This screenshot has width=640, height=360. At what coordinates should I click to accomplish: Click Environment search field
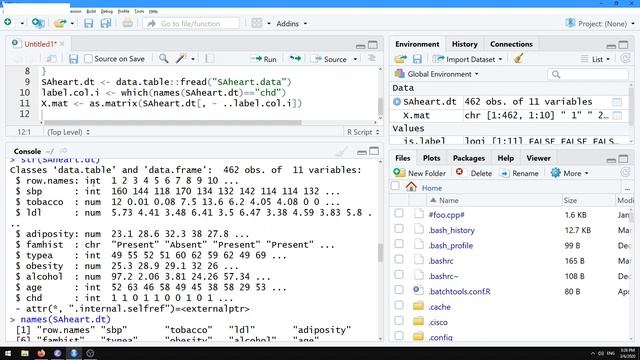click(x=588, y=74)
